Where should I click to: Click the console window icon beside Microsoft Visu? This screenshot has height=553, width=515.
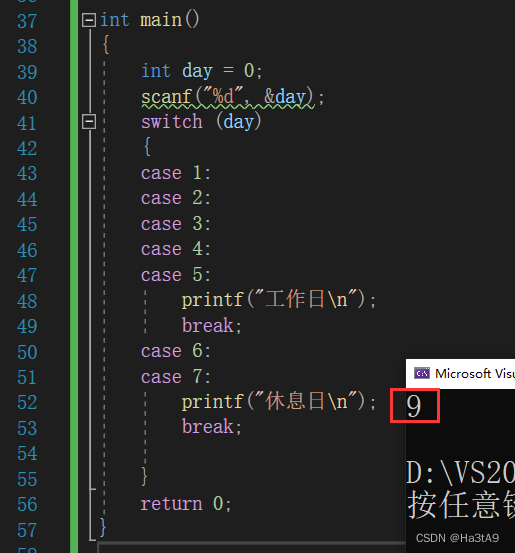[x=422, y=373]
